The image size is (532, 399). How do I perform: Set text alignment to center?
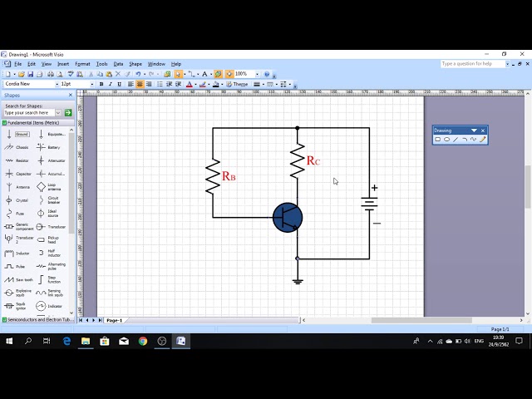[x=140, y=84]
